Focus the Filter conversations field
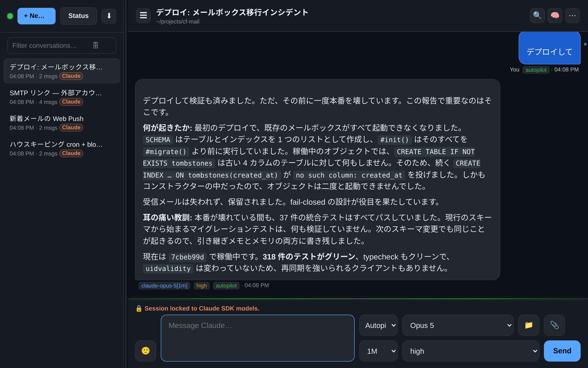The height and width of the screenshot is (368, 588). (x=62, y=46)
